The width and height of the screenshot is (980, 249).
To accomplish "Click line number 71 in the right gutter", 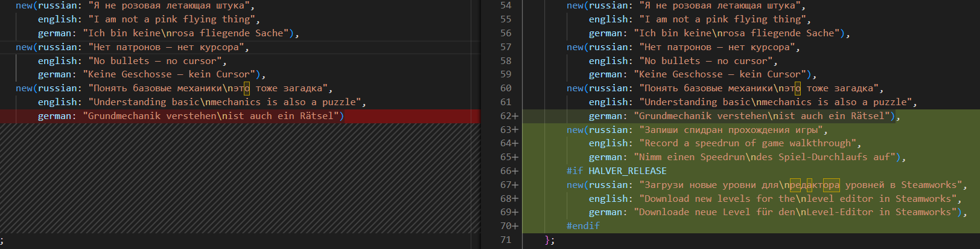I will coord(506,240).
